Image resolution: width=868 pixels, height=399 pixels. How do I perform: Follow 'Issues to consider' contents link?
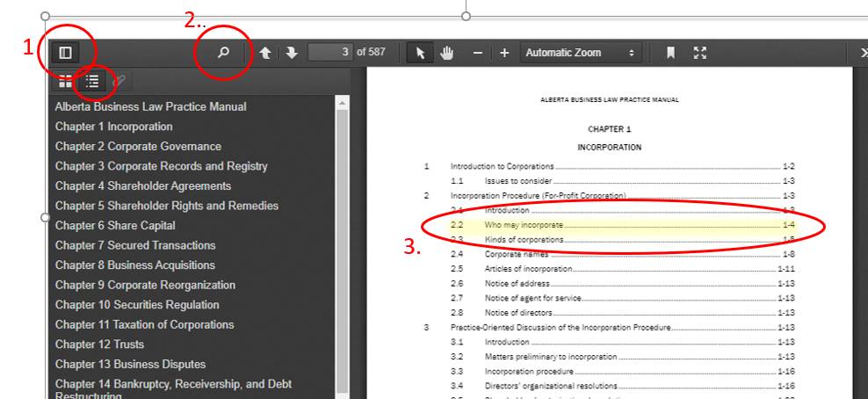pos(518,180)
